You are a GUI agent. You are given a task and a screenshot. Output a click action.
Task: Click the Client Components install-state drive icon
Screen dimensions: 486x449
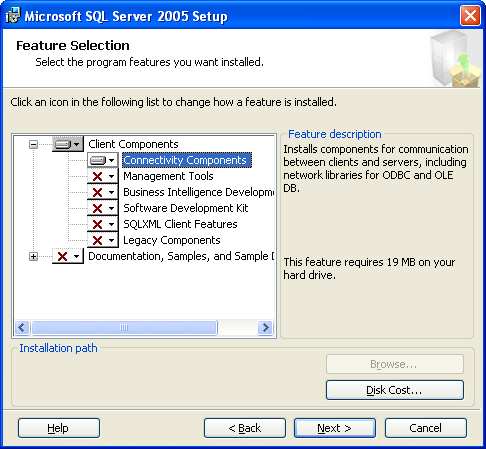click(63, 144)
